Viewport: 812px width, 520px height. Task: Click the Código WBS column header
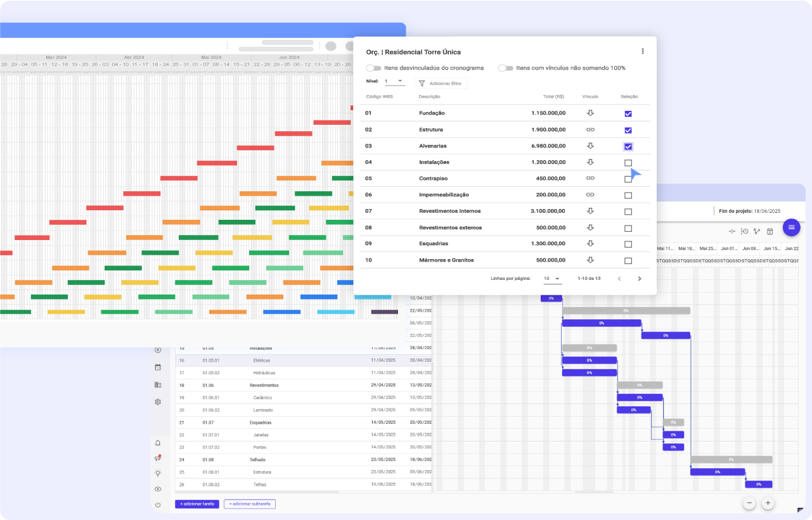[x=379, y=97]
